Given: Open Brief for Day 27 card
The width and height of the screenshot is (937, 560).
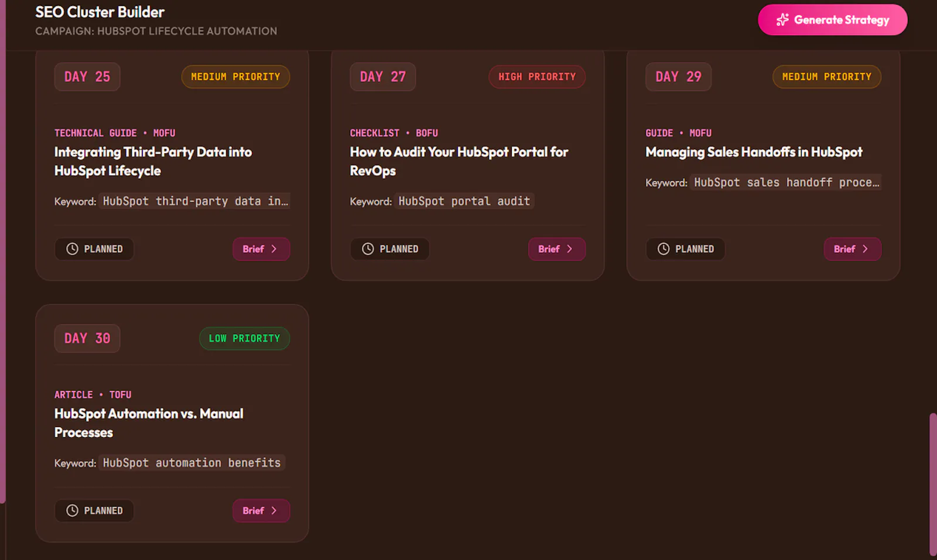Looking at the screenshot, I should tap(557, 249).
